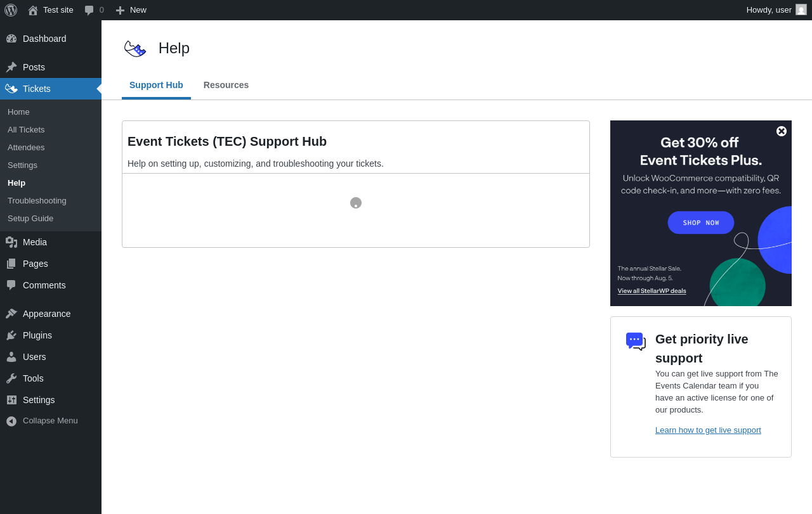The height and width of the screenshot is (514, 812).
Task: Click the comment count 0 in admin bar
Action: 101,10
